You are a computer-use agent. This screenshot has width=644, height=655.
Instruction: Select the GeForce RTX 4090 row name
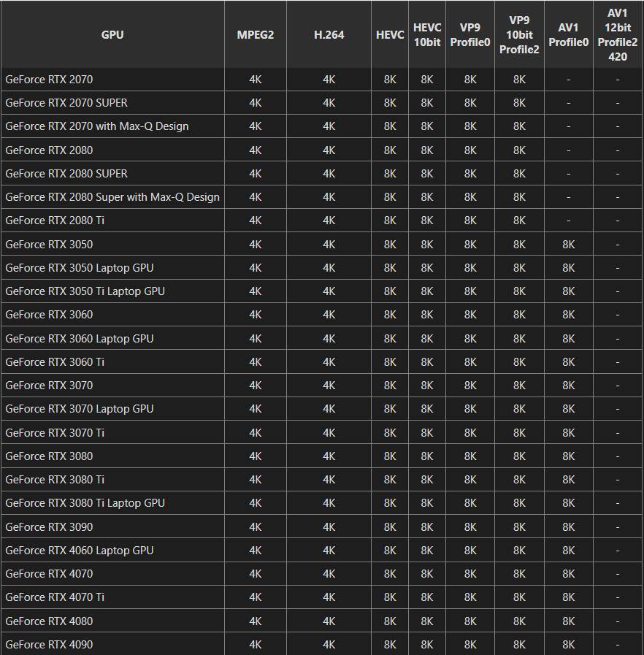tap(49, 644)
